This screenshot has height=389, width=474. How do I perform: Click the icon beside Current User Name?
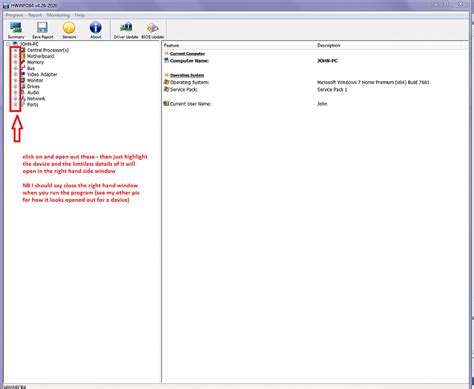(x=166, y=104)
